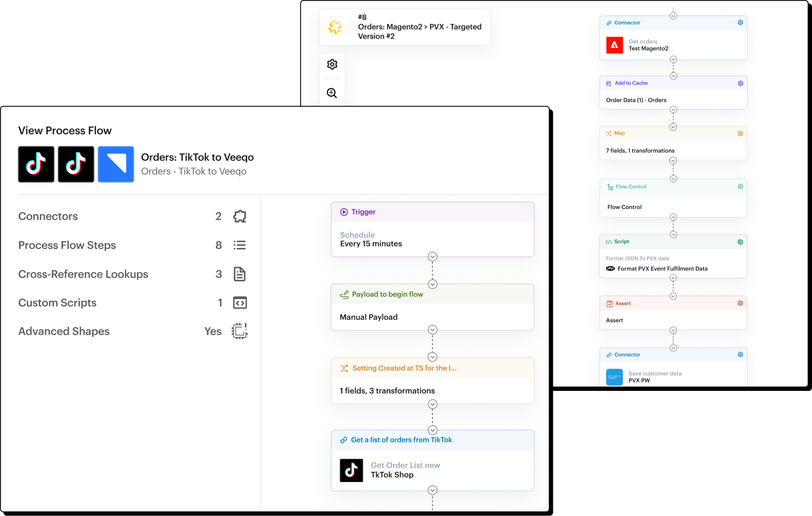Click the blue Veeqo connector thumbnail
The height and width of the screenshot is (516, 812).
click(x=116, y=164)
